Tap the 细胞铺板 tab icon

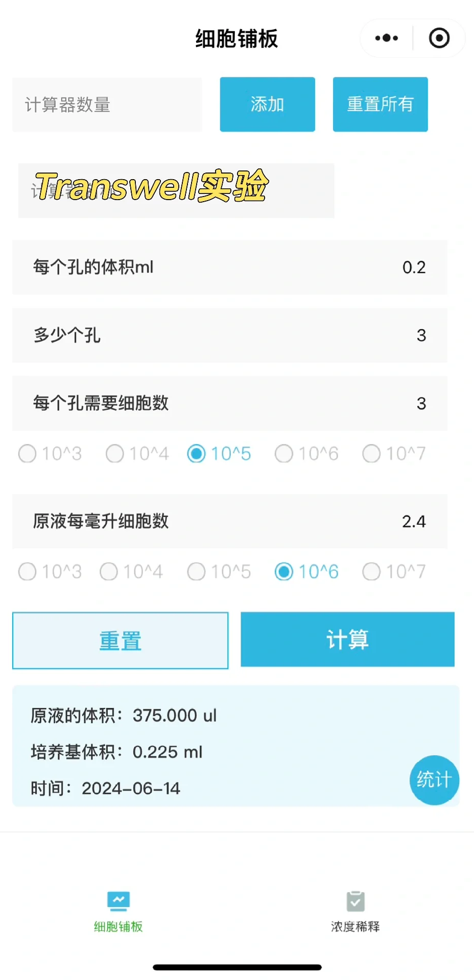[x=118, y=901]
